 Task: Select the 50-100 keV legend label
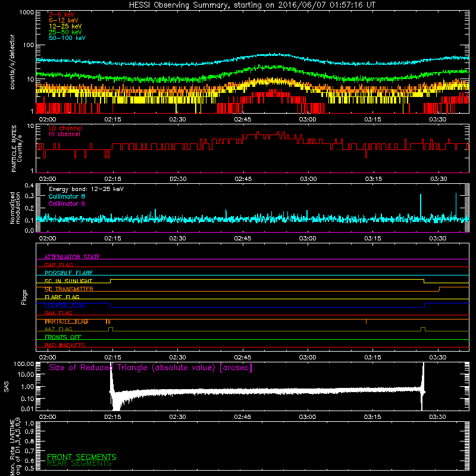(x=67, y=38)
